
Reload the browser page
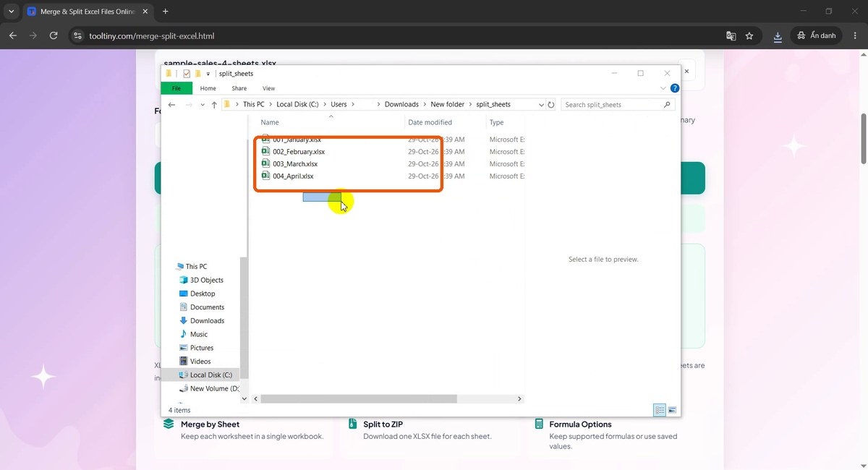(x=53, y=35)
